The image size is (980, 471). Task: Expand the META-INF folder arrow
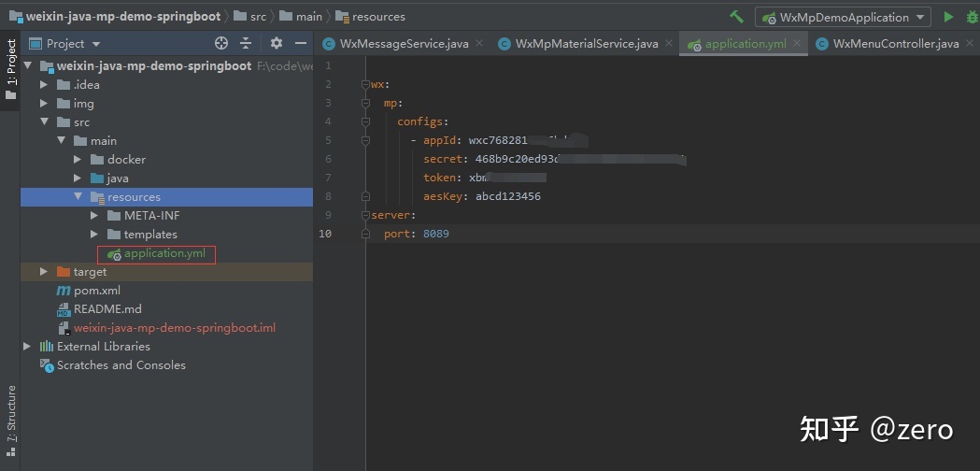pyautogui.click(x=94, y=215)
